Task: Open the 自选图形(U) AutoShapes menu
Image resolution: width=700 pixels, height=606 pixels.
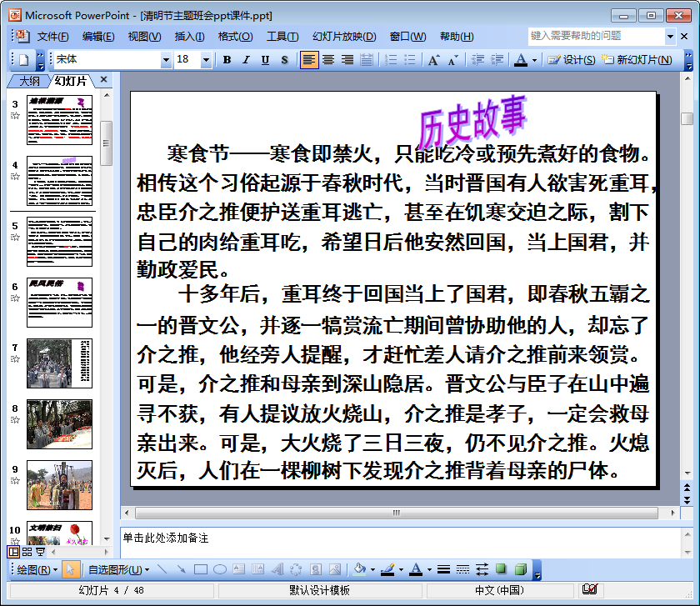Action: pos(118,570)
